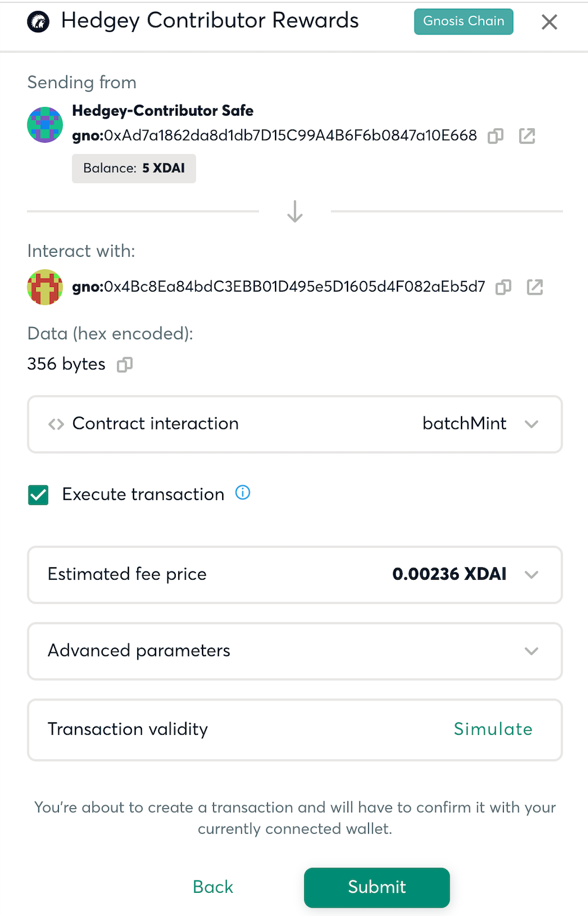Expand the Estimated fee price section
The image size is (588, 916).
pyautogui.click(x=295, y=574)
